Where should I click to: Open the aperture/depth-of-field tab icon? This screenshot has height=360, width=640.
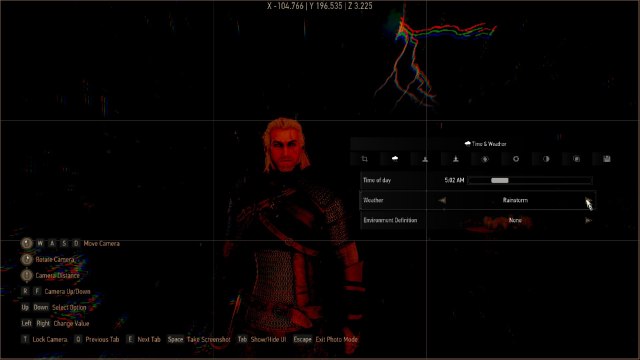pos(485,159)
